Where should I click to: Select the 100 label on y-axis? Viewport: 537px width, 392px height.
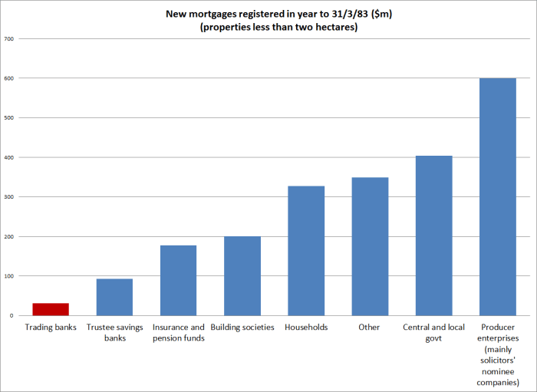pyautogui.click(x=8, y=276)
